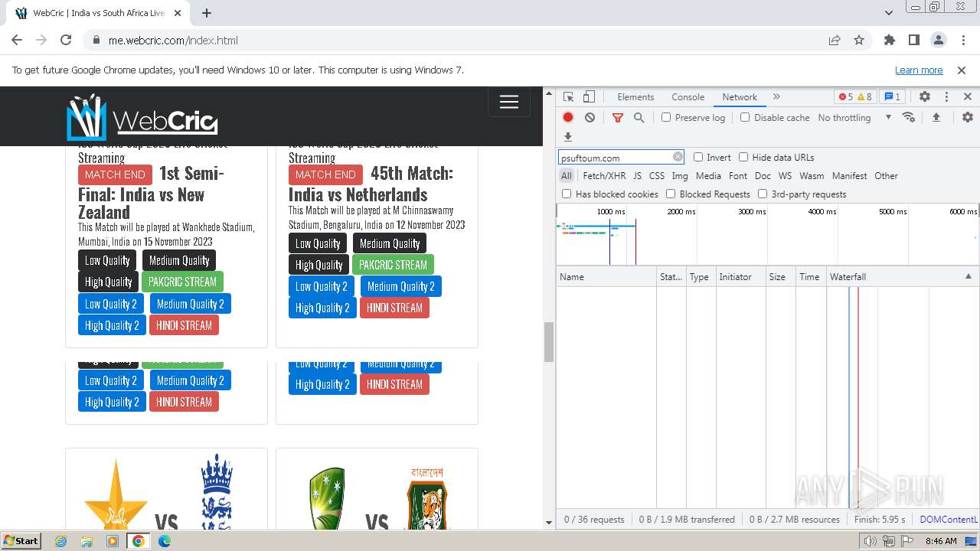Sort by Waterfall column arrow

tap(968, 276)
